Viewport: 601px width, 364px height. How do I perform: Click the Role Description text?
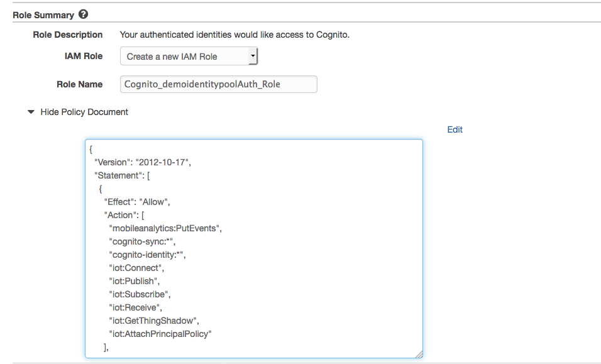[x=234, y=35]
